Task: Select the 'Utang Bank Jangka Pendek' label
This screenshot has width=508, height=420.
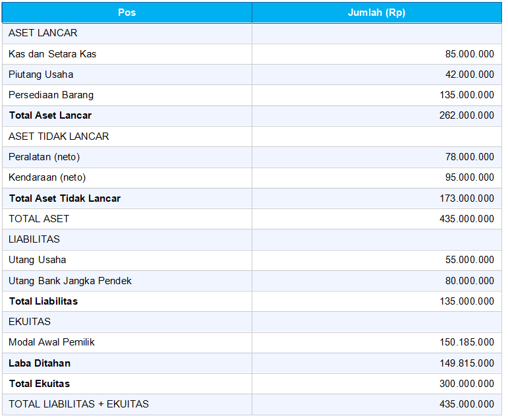Action: tap(70, 281)
